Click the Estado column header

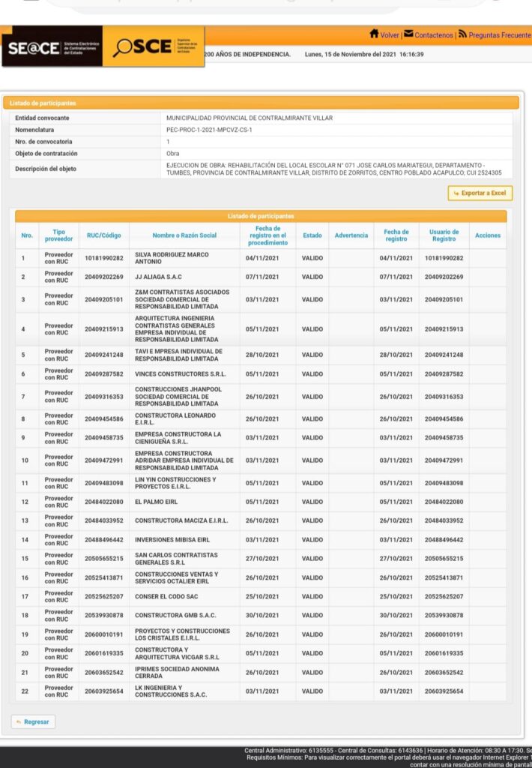tap(312, 235)
